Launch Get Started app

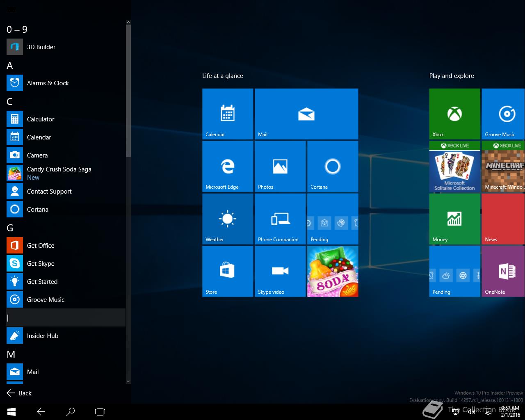click(x=66, y=281)
